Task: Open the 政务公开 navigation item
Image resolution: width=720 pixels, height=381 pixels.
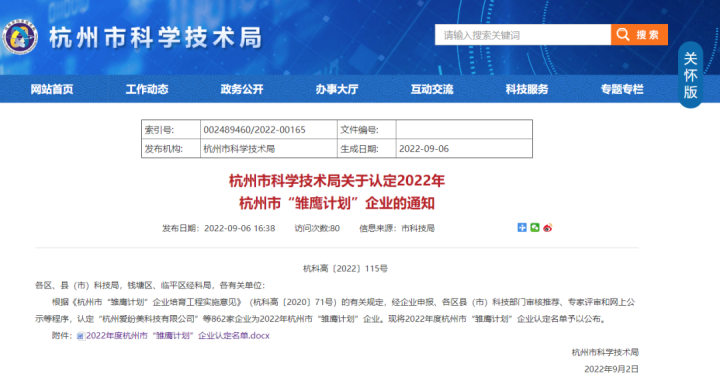Action: pos(242,89)
